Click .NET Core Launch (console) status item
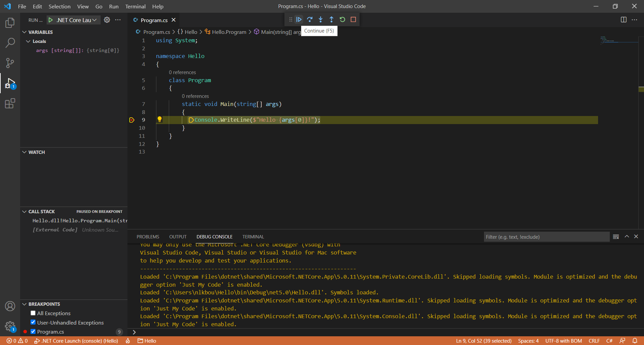644x345 pixels. point(76,341)
